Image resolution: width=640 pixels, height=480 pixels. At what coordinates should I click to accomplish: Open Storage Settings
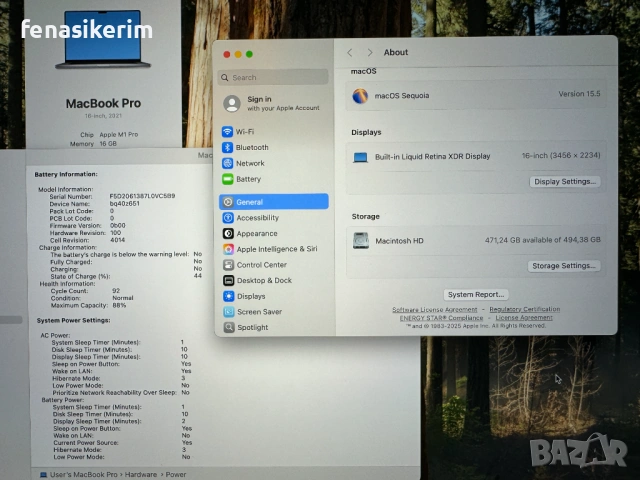coord(564,266)
